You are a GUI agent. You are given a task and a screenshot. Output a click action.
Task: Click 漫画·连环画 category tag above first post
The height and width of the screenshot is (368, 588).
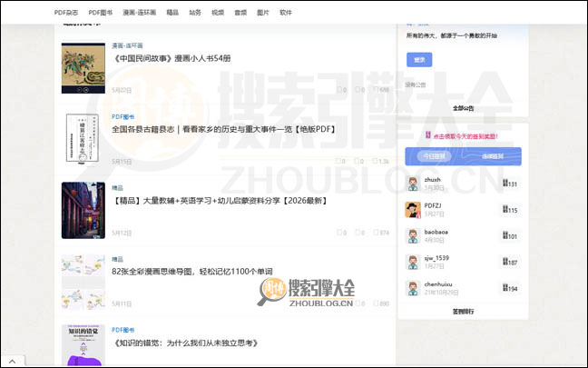127,45
